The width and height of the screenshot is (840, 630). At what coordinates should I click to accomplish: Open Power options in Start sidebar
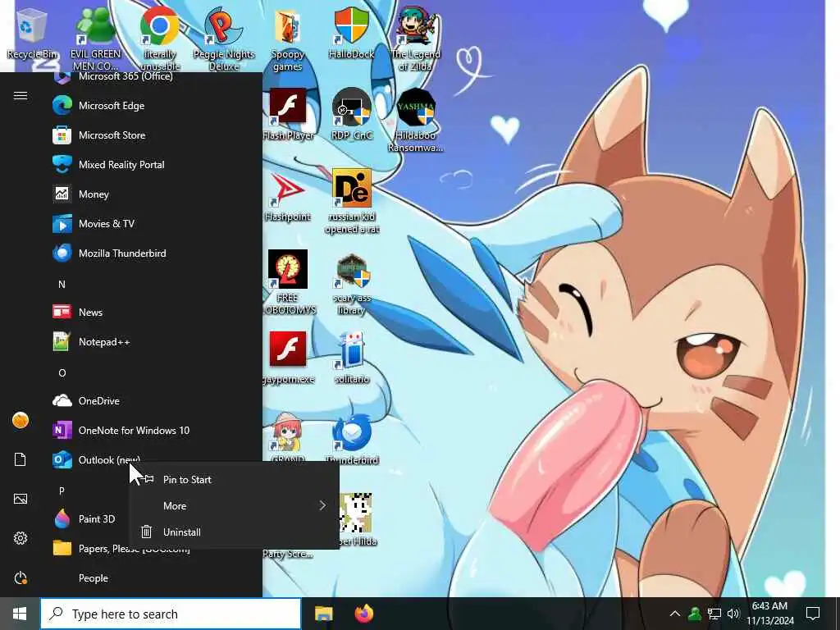pos(21,578)
